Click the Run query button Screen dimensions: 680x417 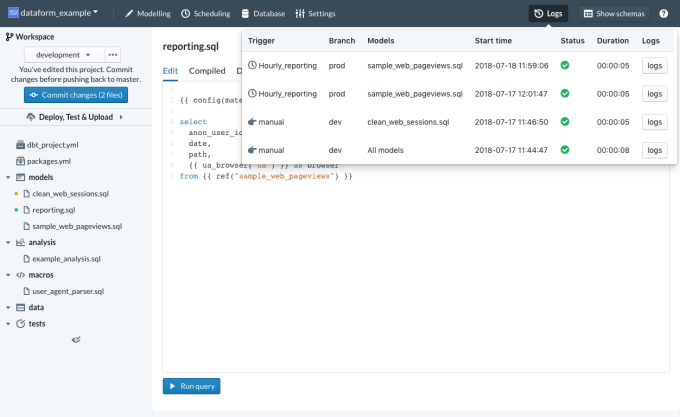coord(191,385)
